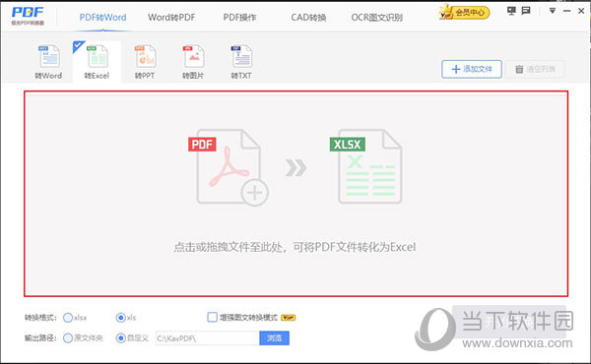Screen dimensions: 591x364
Task: Click the monitor screen icon in title bar
Action: pyautogui.click(x=511, y=11)
